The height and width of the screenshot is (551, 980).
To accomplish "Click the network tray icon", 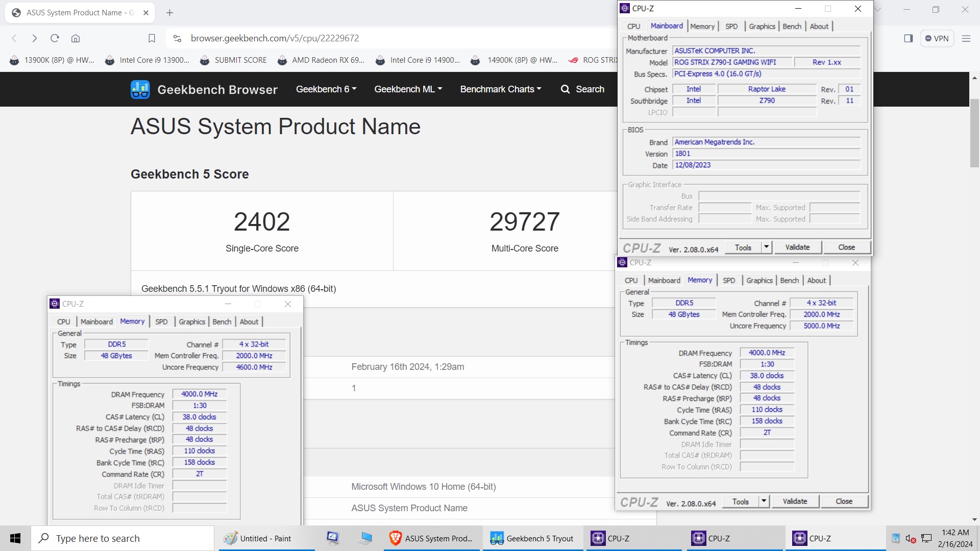I will tap(926, 539).
